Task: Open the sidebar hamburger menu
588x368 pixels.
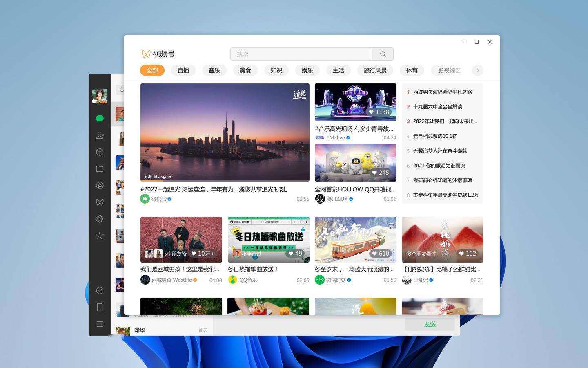Action: click(x=100, y=324)
